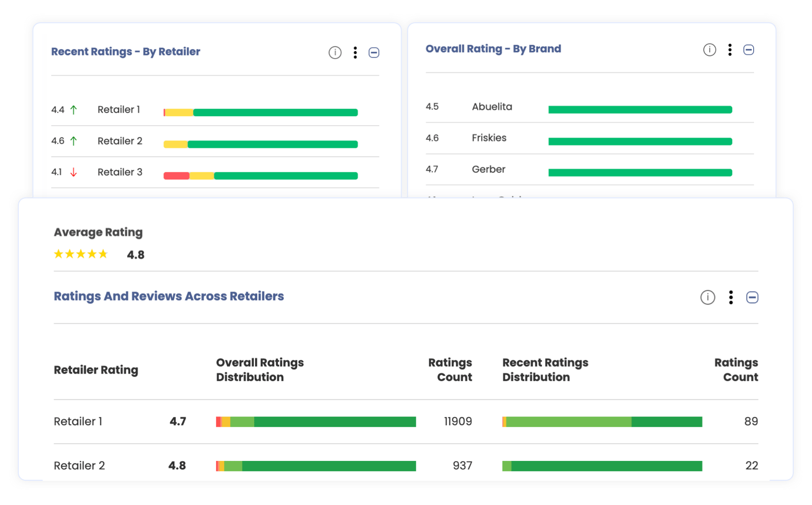Screen dimensions: 812x505
Task: Select the Retailer 2 row link
Action: [79, 465]
